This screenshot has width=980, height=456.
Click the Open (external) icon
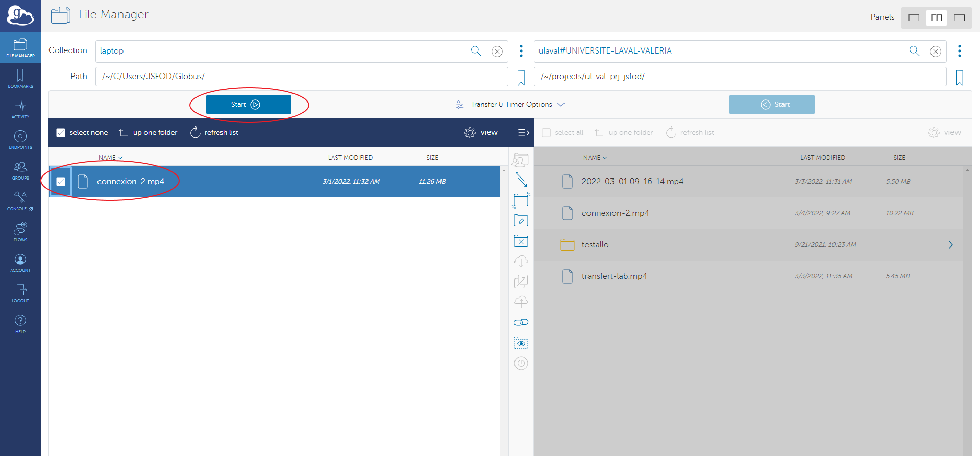[x=521, y=282]
